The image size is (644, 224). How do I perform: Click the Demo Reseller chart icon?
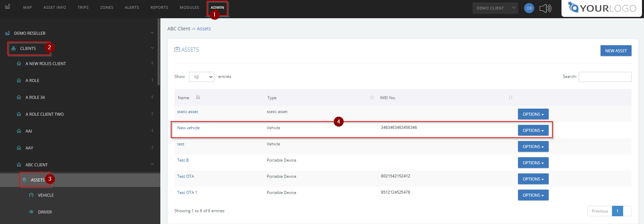[7, 33]
